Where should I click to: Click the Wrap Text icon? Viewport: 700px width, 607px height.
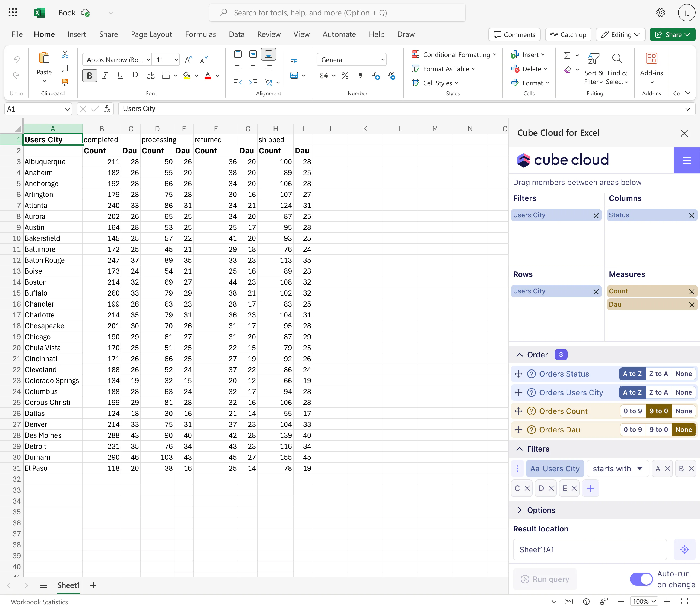pyautogui.click(x=294, y=60)
